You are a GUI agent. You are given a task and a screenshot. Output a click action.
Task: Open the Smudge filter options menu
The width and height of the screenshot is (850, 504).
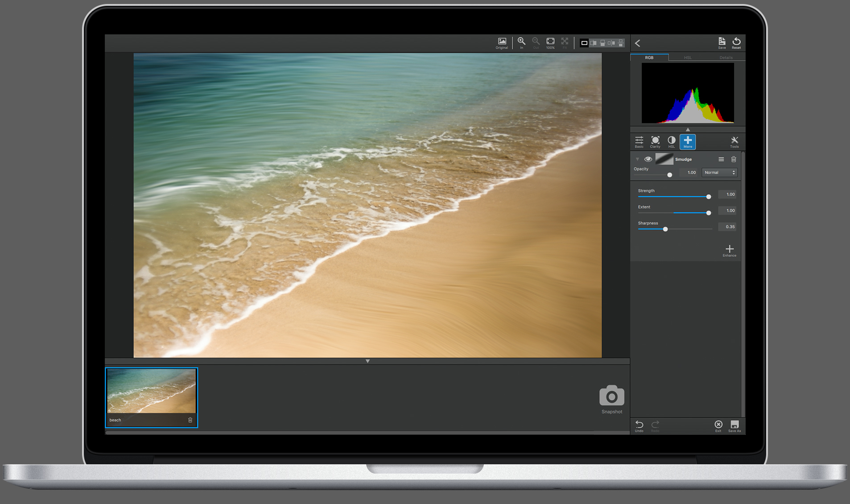pyautogui.click(x=721, y=159)
